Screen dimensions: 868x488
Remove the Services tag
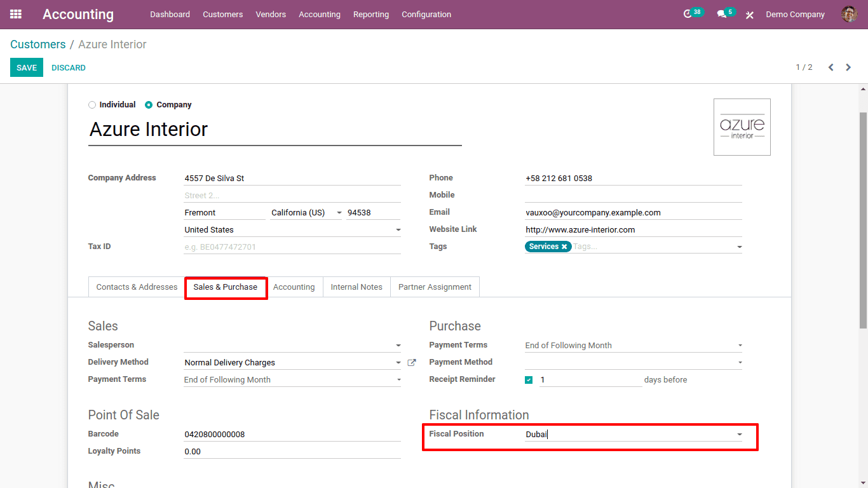pos(564,247)
